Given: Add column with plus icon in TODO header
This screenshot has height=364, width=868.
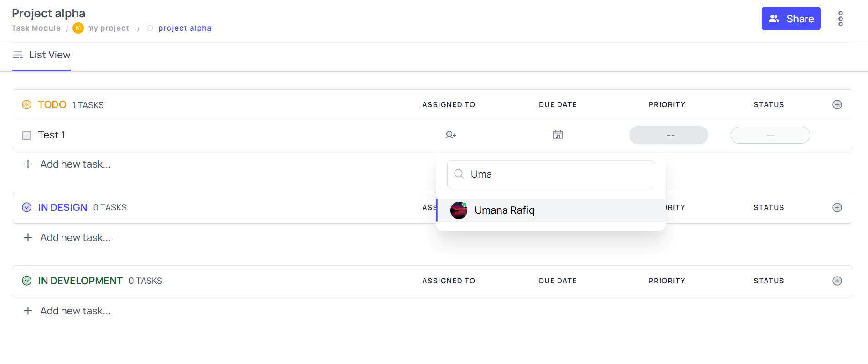Looking at the screenshot, I should click(x=837, y=105).
